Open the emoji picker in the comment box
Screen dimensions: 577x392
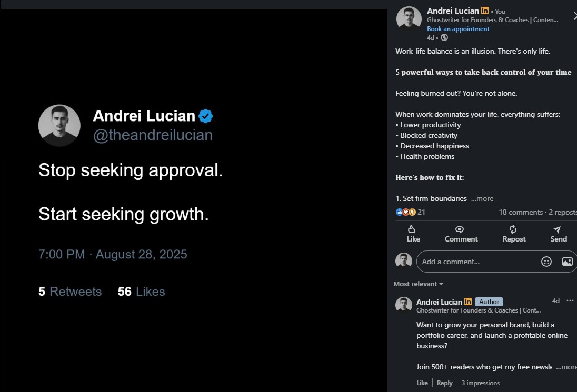tap(546, 261)
